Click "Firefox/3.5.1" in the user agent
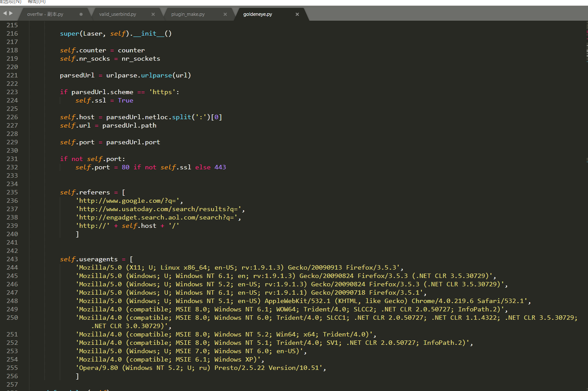The height and width of the screenshot is (391, 588). click(394, 292)
